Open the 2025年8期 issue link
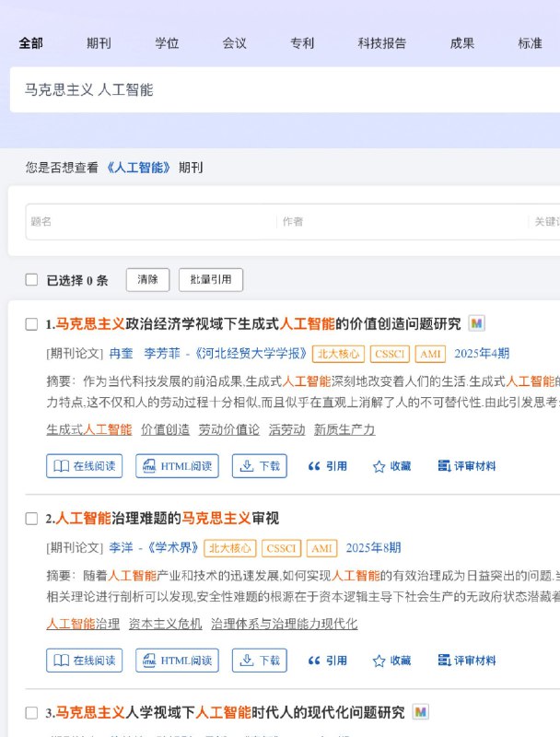Screen dimensions: 560x737 point(374,547)
